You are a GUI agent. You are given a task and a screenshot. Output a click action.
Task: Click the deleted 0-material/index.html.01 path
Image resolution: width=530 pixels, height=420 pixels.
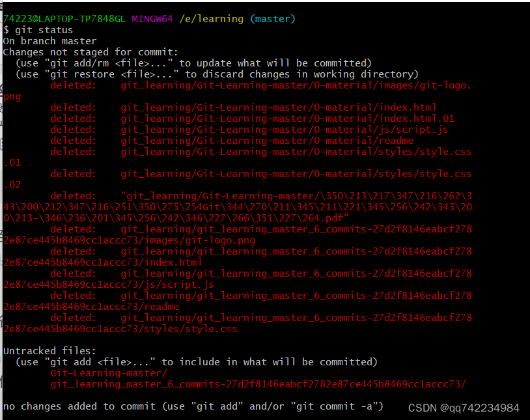point(287,119)
